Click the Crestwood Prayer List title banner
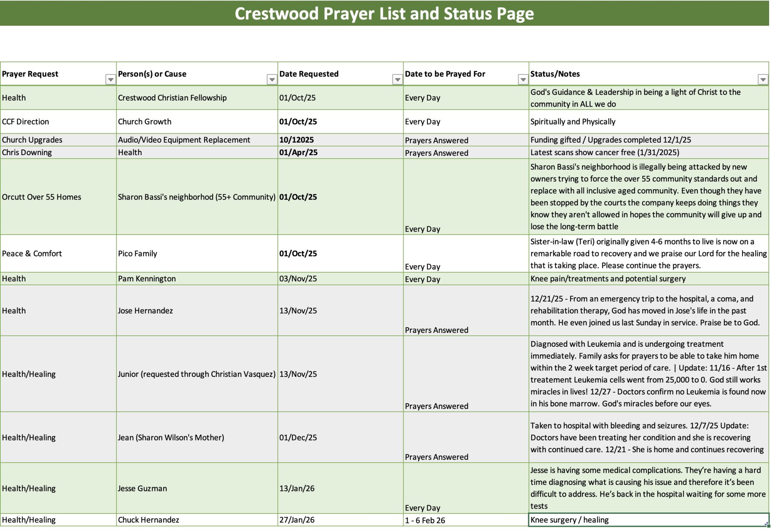Viewport: 771px width, 532px height. click(384, 14)
